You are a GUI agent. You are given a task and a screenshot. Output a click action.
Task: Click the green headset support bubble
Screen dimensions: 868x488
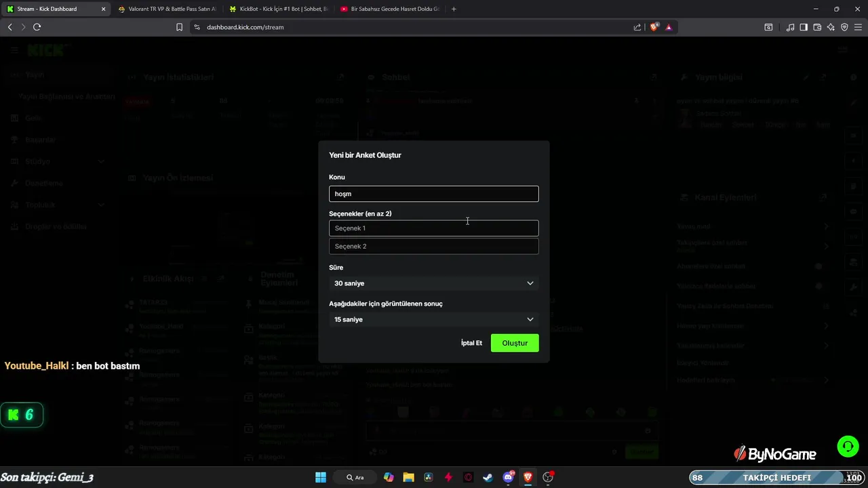[848, 446]
